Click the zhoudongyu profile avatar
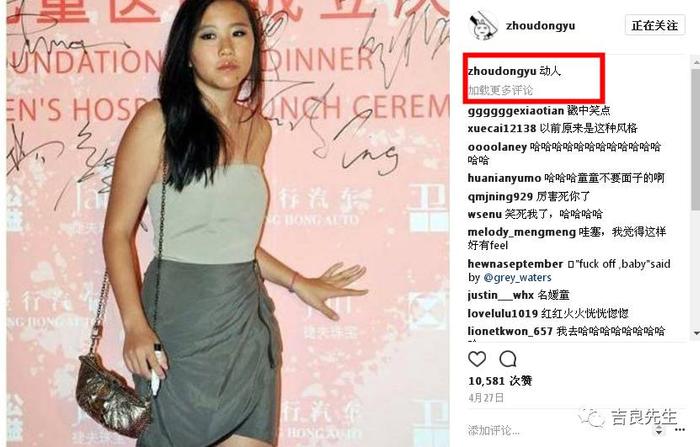 483,25
